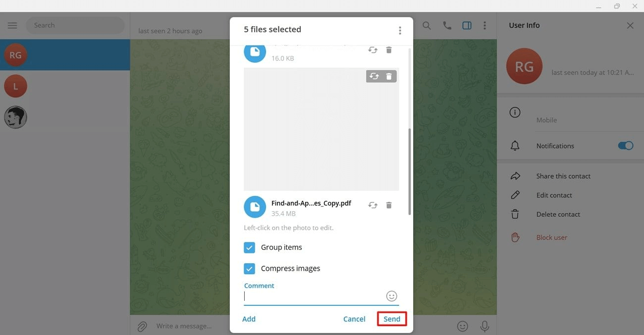Click the Comment input field
The width and height of the screenshot is (644, 335).
(x=314, y=296)
